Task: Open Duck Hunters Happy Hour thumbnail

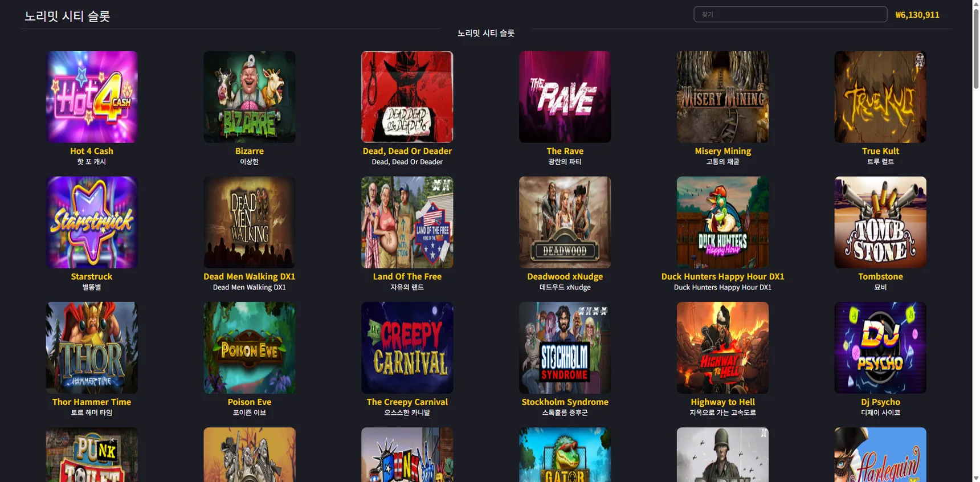Action: pos(722,222)
